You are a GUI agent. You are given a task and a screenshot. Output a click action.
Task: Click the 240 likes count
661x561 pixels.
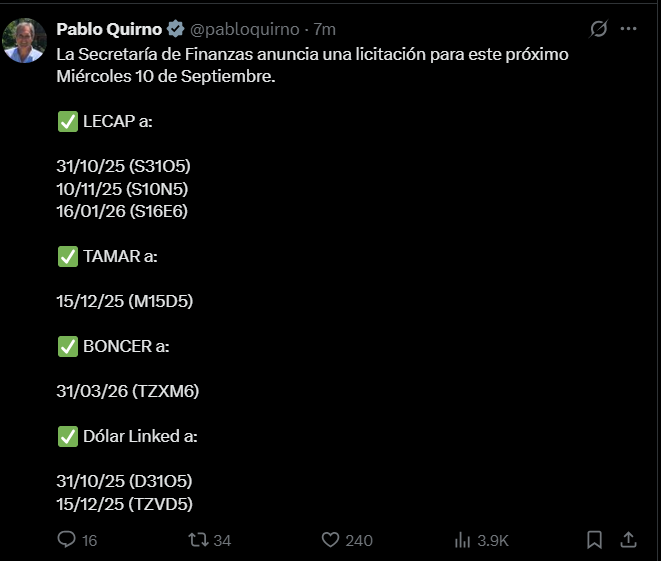[359, 540]
